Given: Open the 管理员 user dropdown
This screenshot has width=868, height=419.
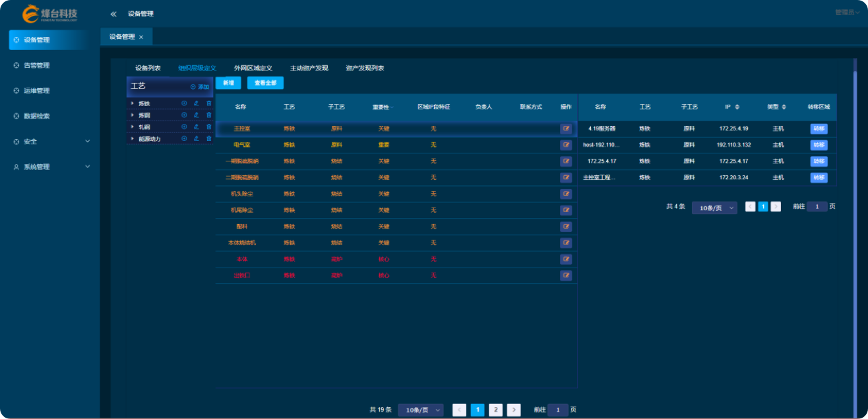Looking at the screenshot, I should (x=847, y=13).
